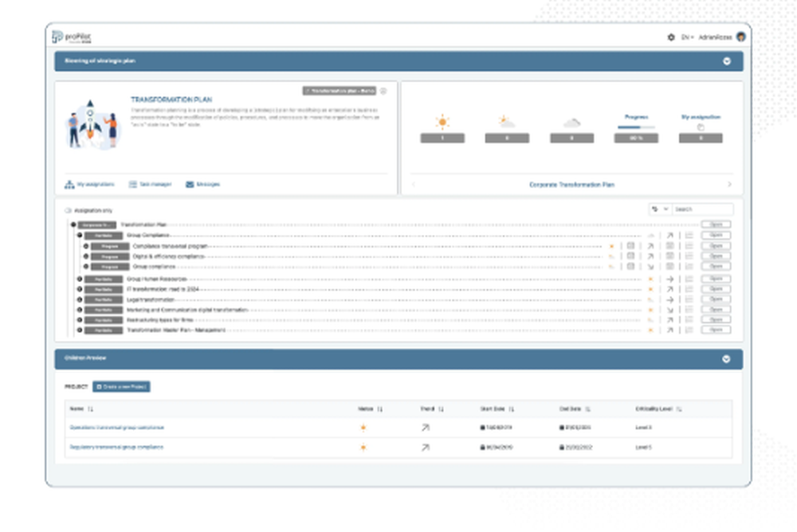Viewport: 797px width, 532px height.
Task: Click the user avatar in the header
Action: (741, 37)
